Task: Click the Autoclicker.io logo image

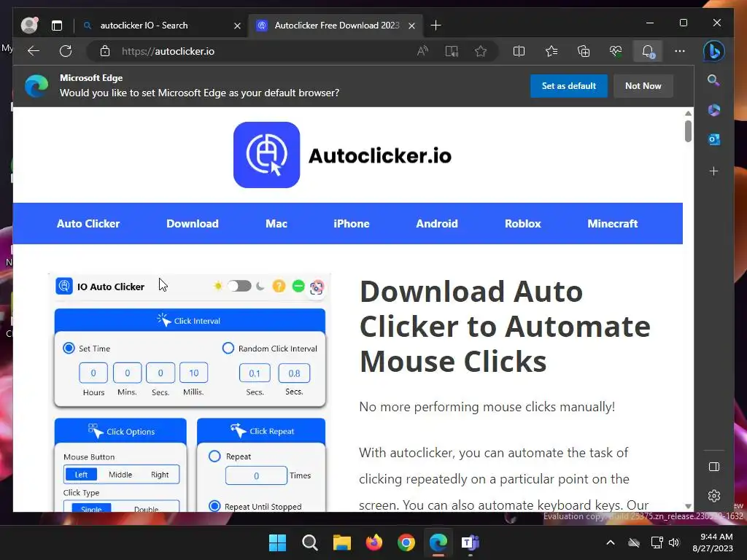Action: pos(342,155)
